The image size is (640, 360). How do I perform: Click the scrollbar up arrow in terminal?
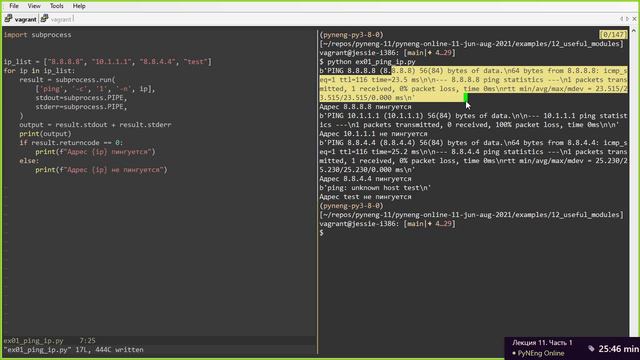[x=633, y=31]
